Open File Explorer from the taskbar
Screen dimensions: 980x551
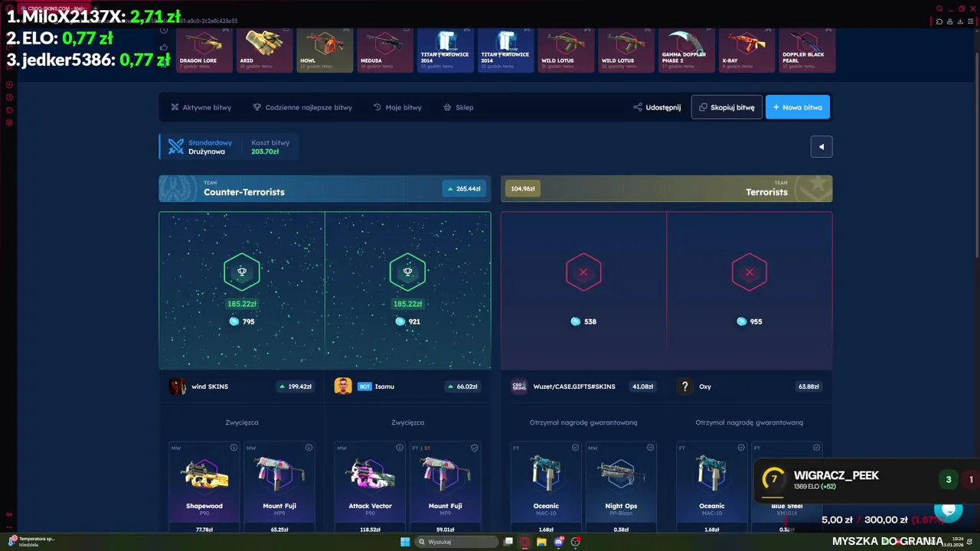click(541, 542)
